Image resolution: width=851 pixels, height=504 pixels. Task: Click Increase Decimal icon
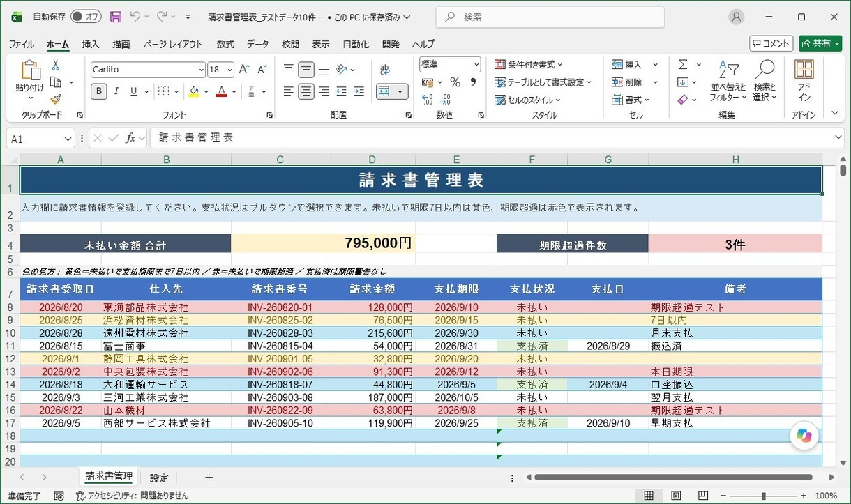point(428,100)
